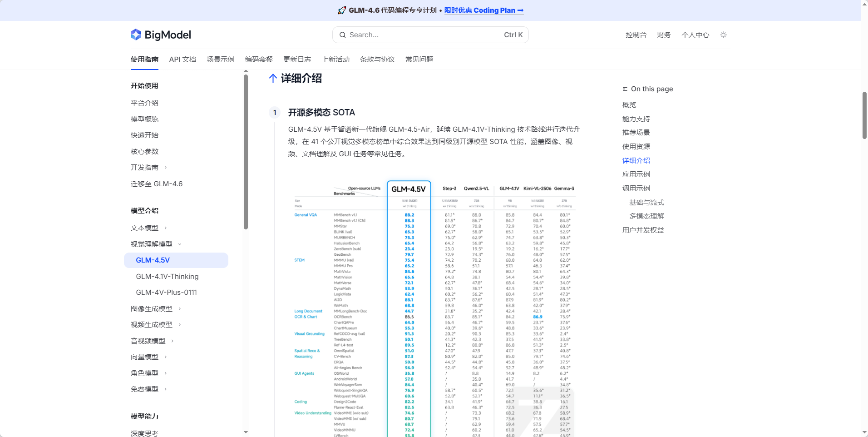
Task: Select GLM-4V-Plus-0111 in the sidebar
Action: pyautogui.click(x=166, y=293)
